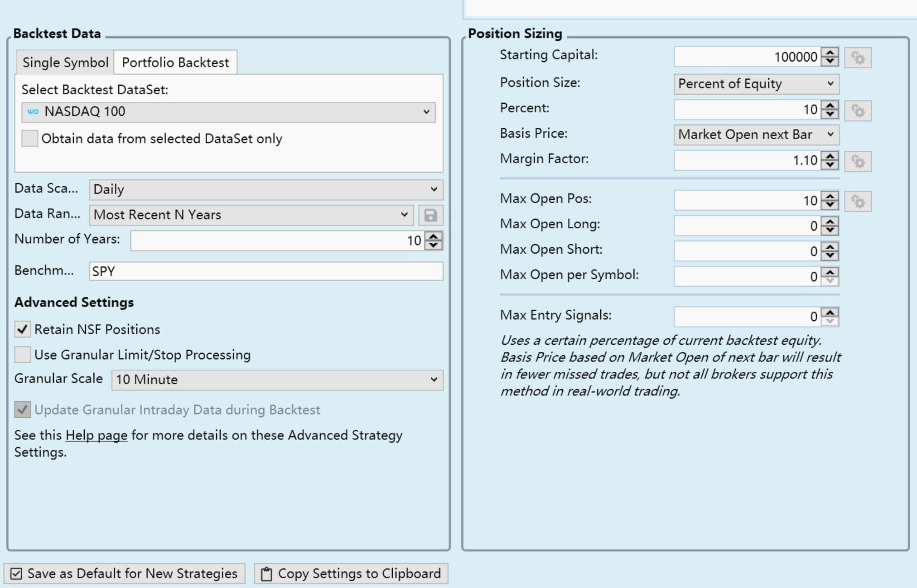Select the Portfolio Backtest tab
The width and height of the screenshot is (917, 588).
click(x=175, y=63)
